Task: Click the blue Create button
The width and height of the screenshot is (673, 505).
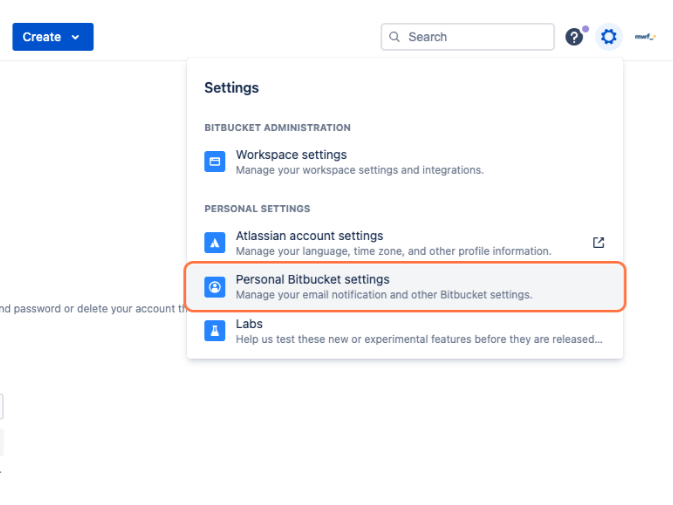Action: pos(42,37)
